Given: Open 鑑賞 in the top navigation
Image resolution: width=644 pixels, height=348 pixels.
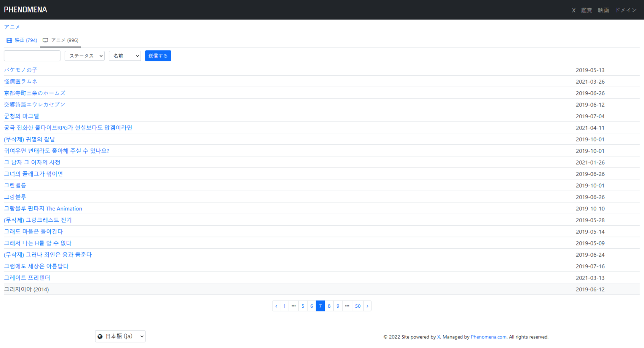Looking at the screenshot, I should (x=586, y=10).
